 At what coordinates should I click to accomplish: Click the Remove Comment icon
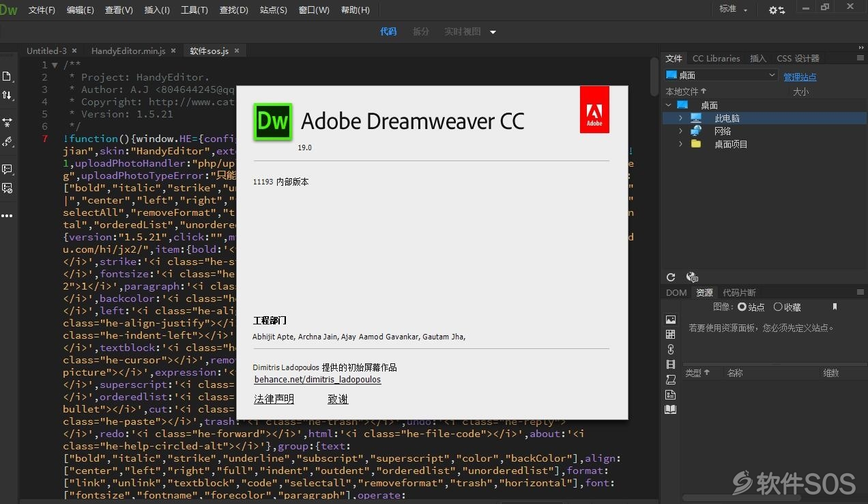[7, 188]
